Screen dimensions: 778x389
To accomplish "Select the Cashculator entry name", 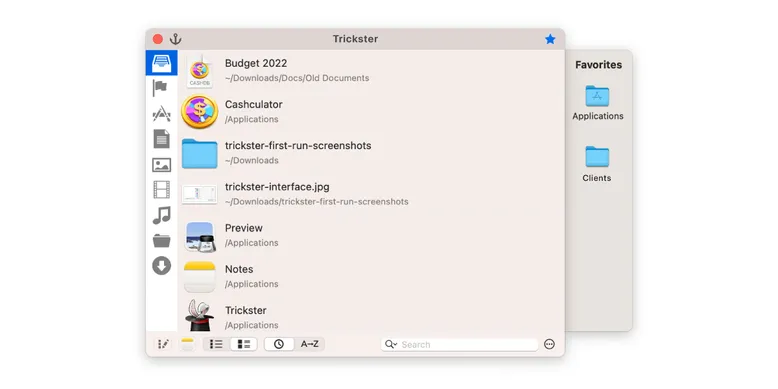I will coord(254,105).
